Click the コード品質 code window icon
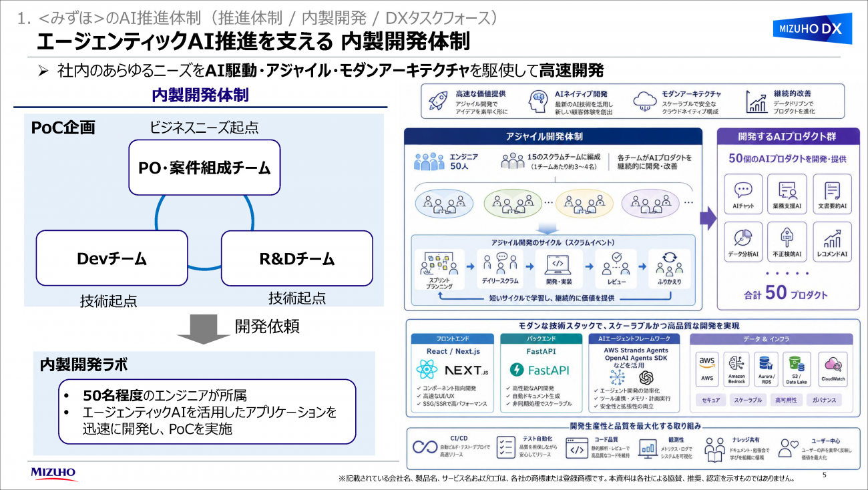This screenshot has width=868, height=490. [x=576, y=449]
